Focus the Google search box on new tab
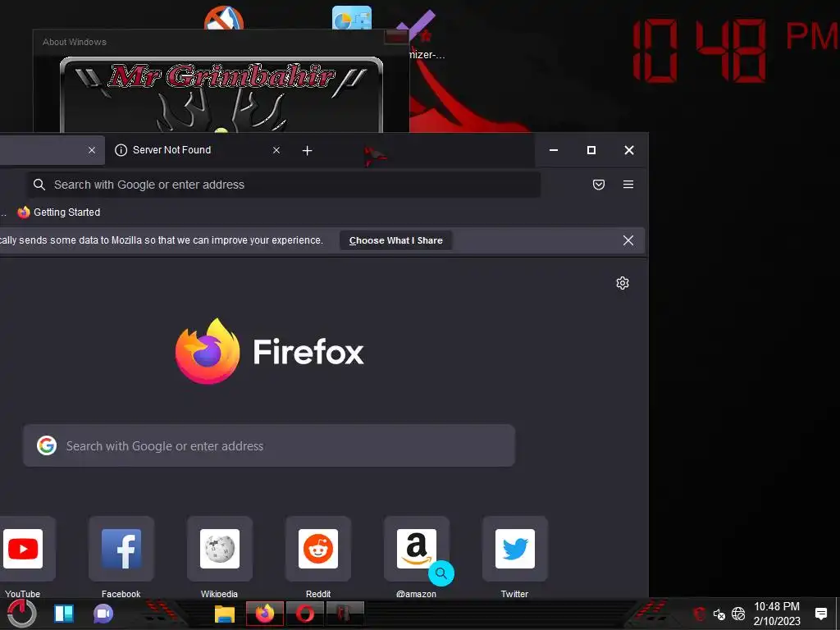 point(269,445)
